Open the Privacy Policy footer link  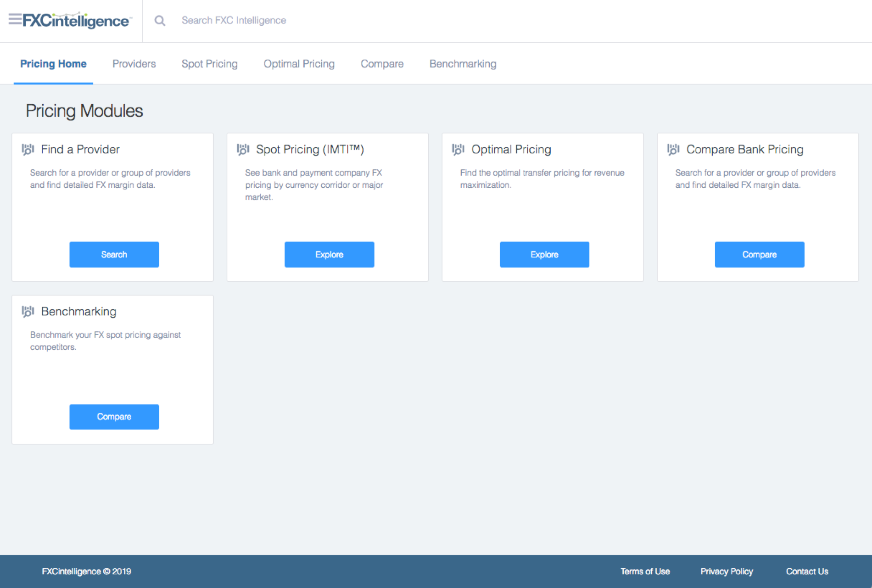tap(727, 571)
